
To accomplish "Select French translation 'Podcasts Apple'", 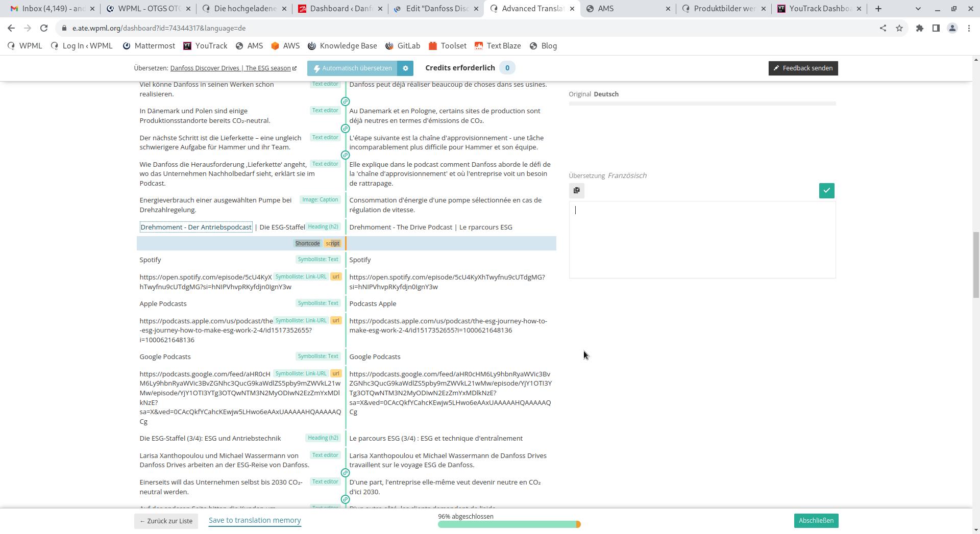I will [x=372, y=303].
